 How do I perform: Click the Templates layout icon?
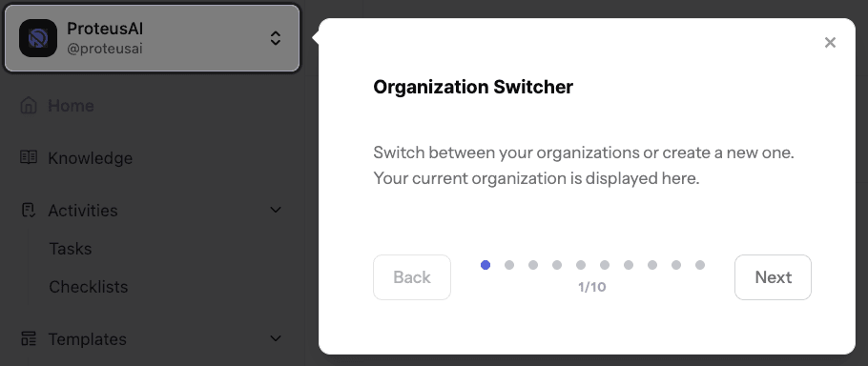29,339
